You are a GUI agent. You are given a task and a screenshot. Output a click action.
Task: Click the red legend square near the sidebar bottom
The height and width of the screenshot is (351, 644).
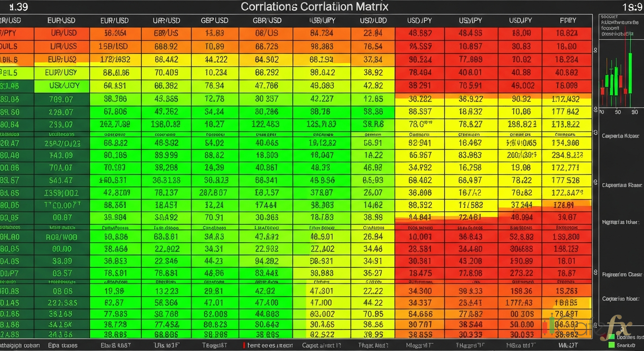604,335
